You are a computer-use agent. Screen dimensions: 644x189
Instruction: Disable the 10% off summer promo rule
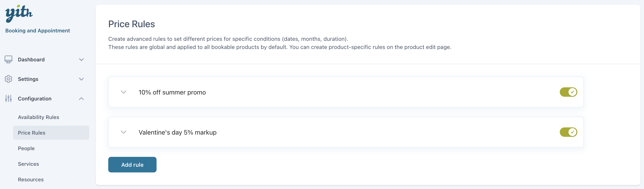pyautogui.click(x=568, y=92)
